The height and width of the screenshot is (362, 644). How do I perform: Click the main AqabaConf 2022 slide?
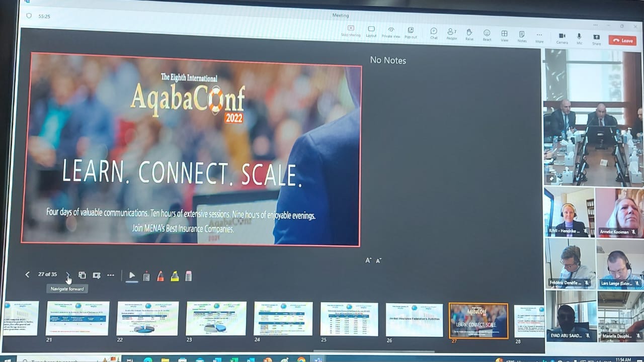click(x=191, y=149)
